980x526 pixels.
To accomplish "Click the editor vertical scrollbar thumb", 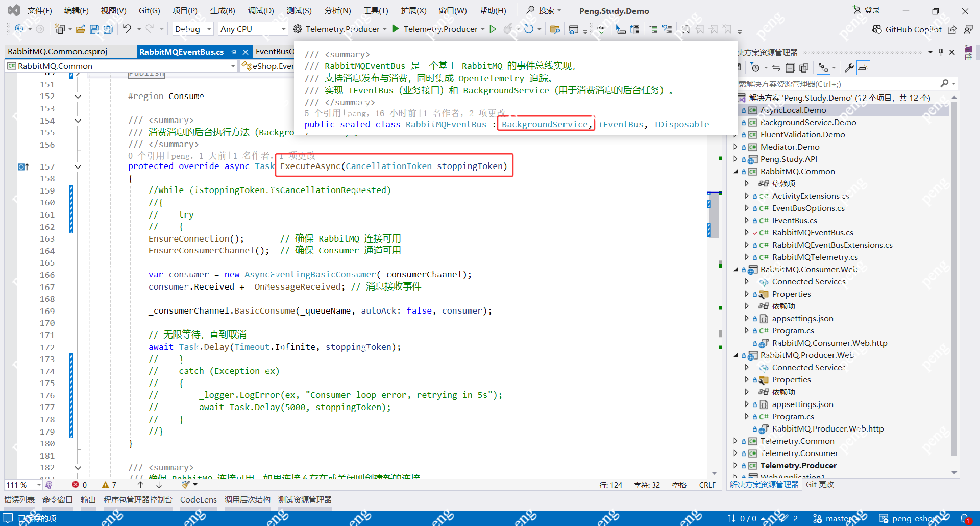I will tap(715, 214).
